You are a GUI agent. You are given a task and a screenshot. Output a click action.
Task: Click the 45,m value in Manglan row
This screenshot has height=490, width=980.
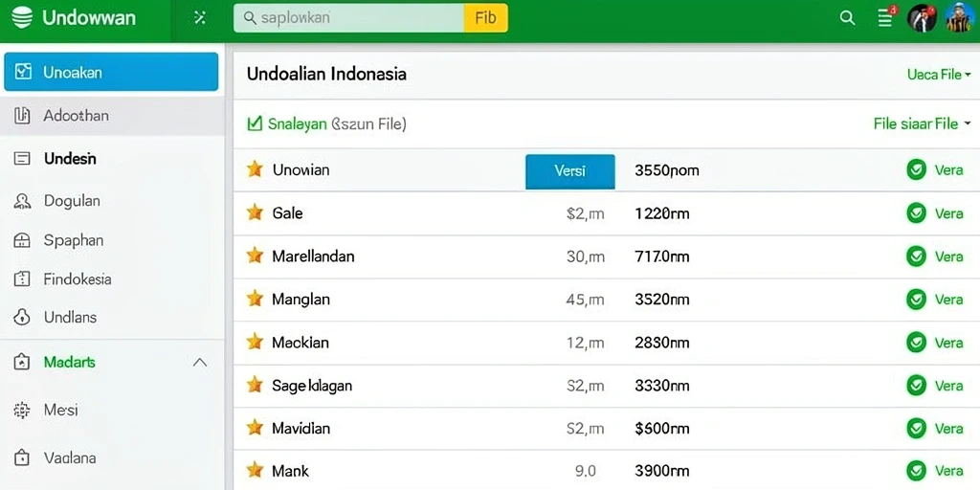coord(585,300)
